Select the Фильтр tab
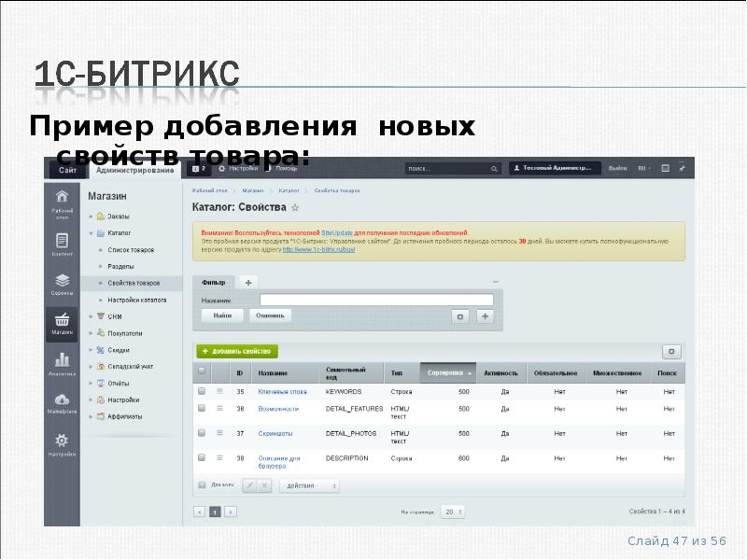The height and width of the screenshot is (560, 747). pyautogui.click(x=214, y=283)
